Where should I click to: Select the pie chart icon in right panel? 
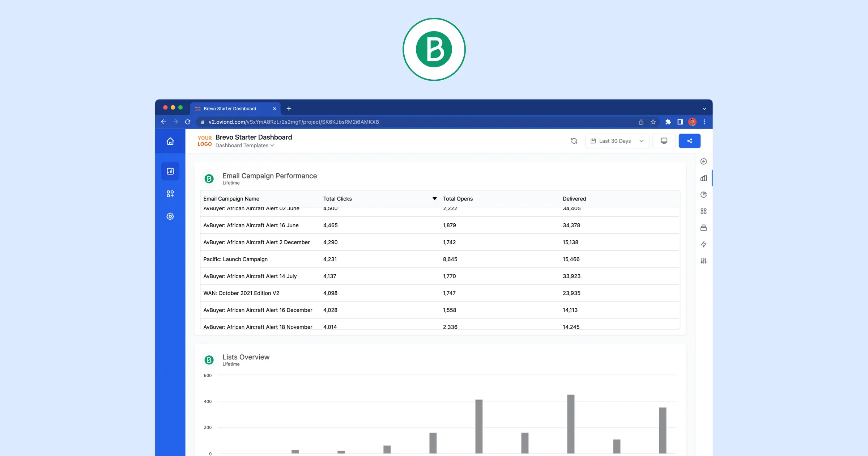point(703,195)
